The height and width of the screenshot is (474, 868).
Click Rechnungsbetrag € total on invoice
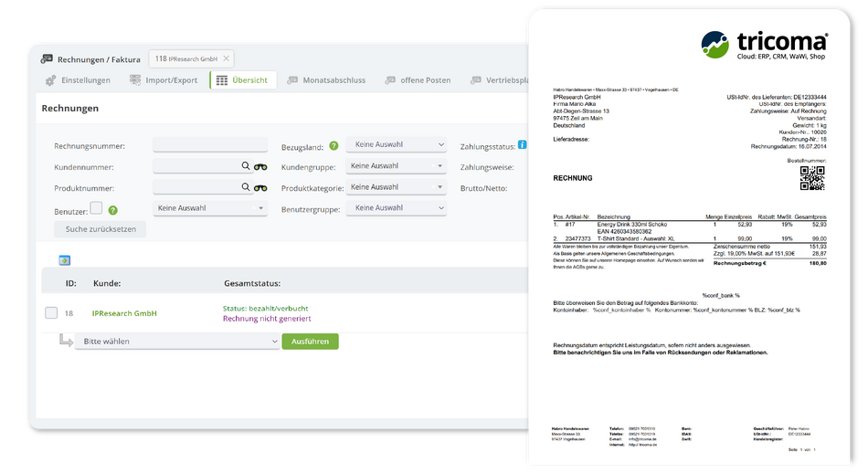769,263
